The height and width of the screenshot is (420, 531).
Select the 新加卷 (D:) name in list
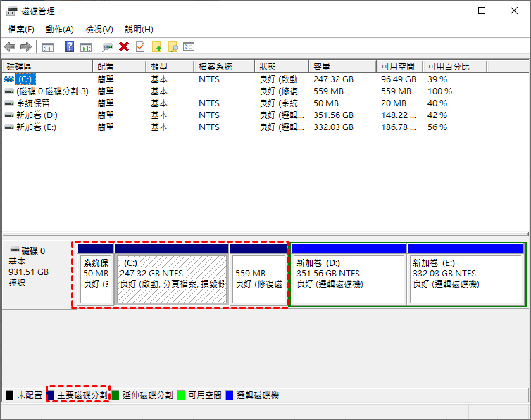pyautogui.click(x=37, y=115)
